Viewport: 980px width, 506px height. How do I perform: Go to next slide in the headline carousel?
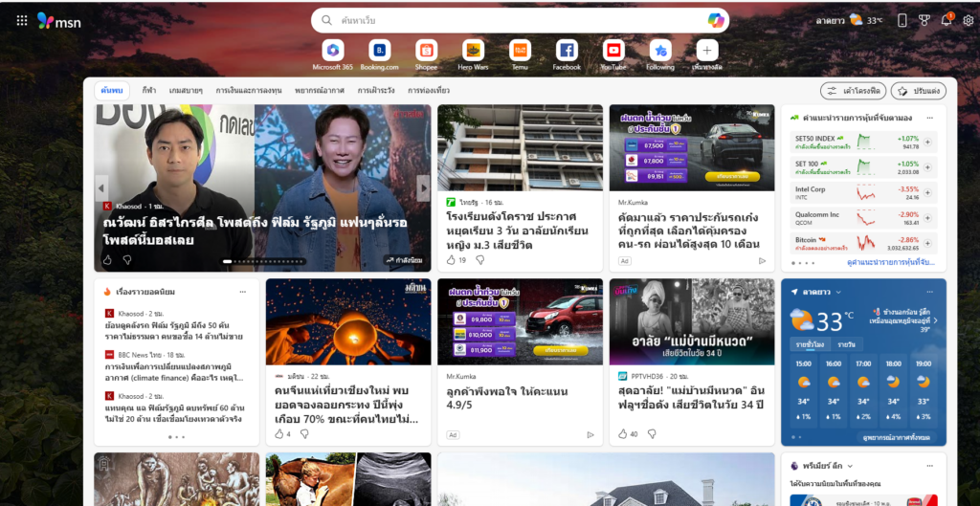pyautogui.click(x=423, y=187)
